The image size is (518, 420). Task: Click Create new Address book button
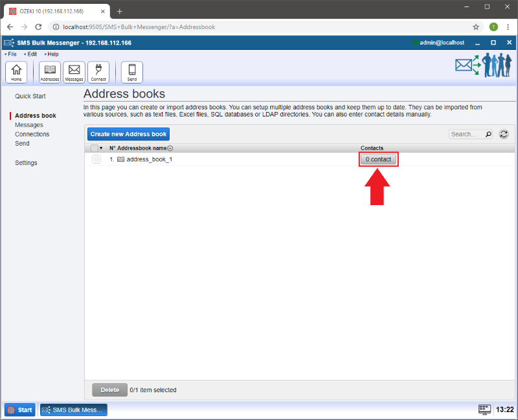click(128, 134)
